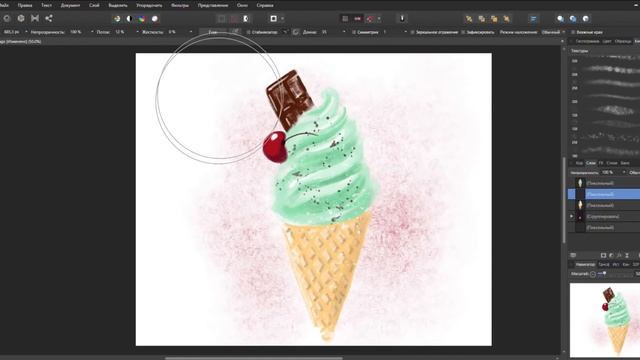Viewport: 640px width, 360px height.
Task: Click the Assistant Manager icon
Action: coord(402,19)
